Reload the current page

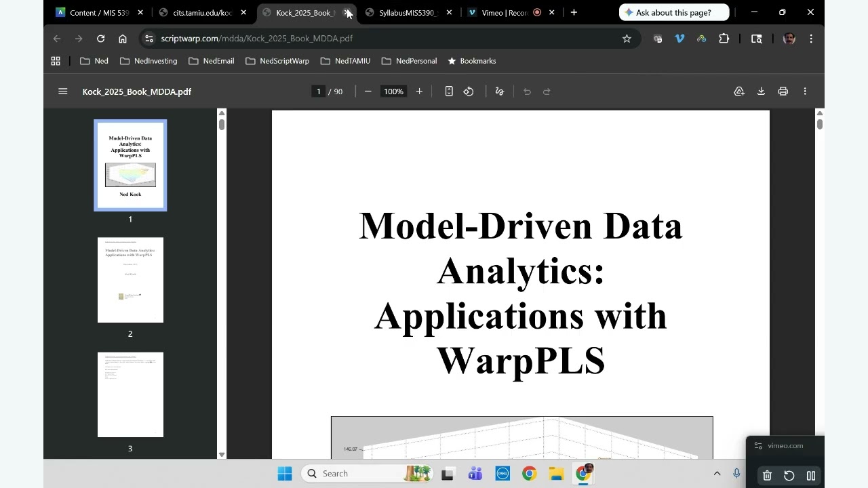point(100,39)
